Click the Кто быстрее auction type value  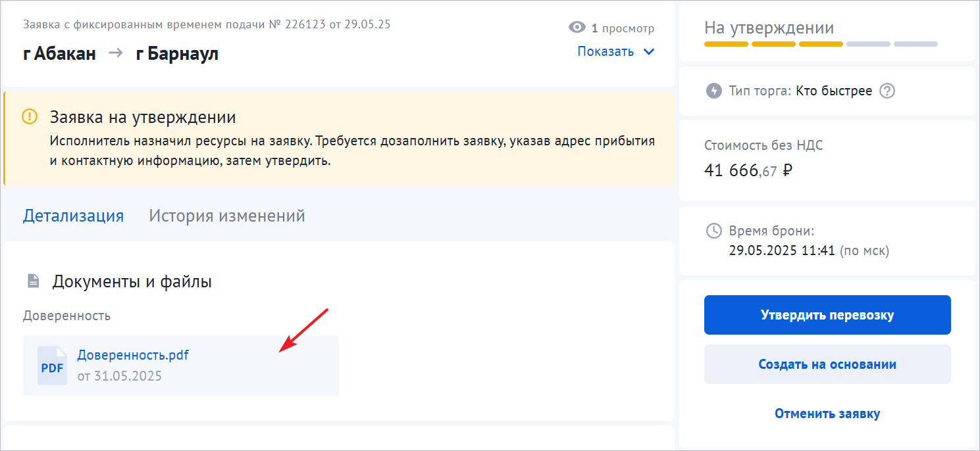pyautogui.click(x=834, y=91)
